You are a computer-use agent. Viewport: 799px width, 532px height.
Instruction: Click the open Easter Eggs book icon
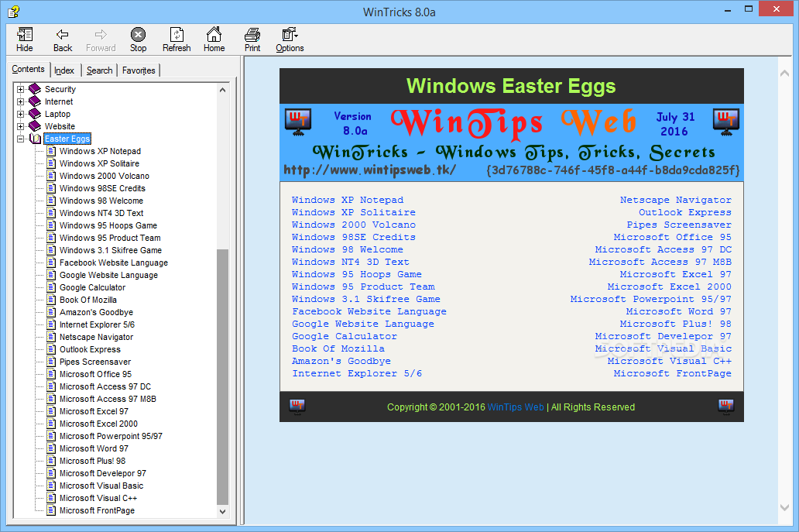[x=35, y=139]
